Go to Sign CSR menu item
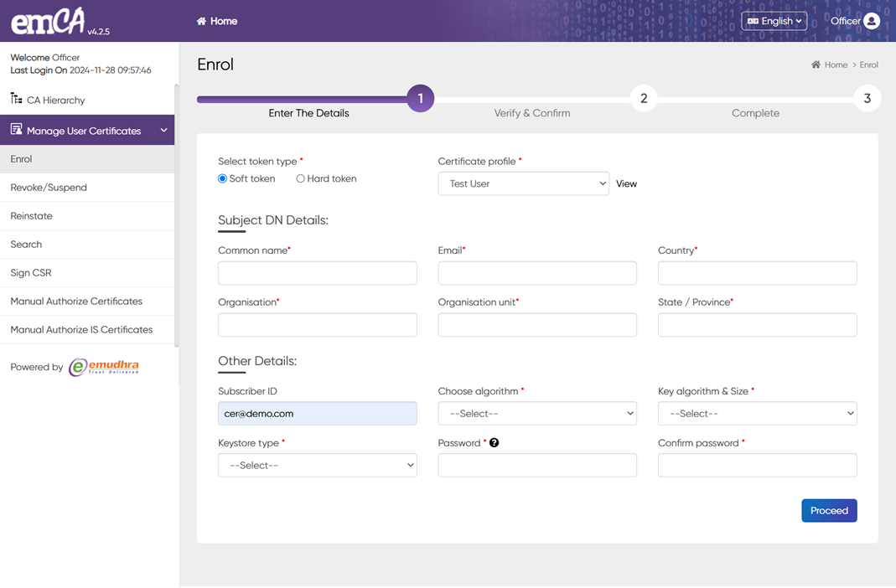 click(x=31, y=273)
